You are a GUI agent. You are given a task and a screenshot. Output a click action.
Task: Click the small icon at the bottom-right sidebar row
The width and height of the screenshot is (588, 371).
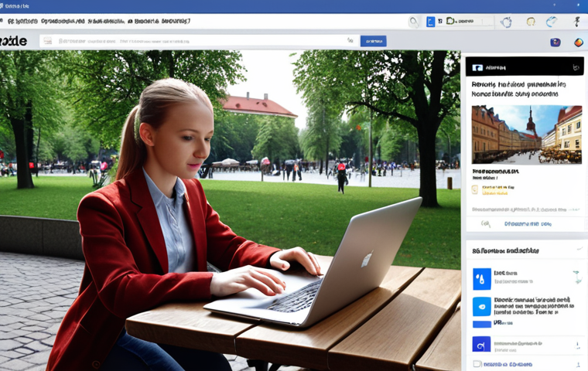point(578,364)
